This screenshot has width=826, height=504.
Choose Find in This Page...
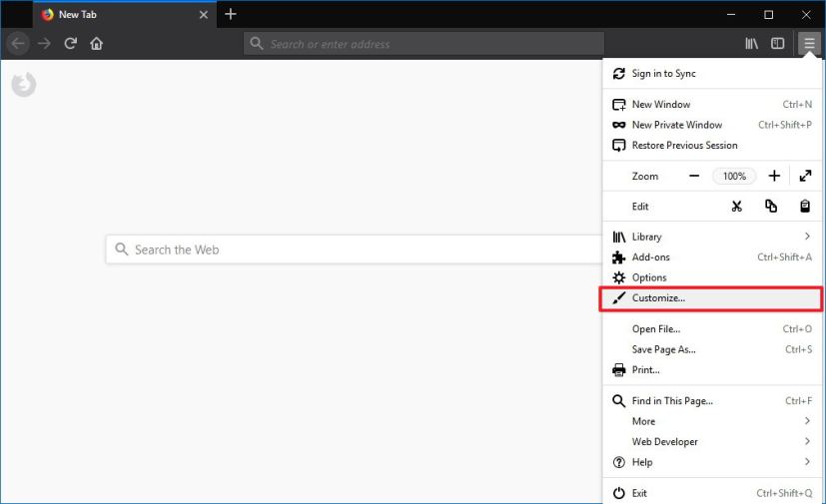point(712,401)
